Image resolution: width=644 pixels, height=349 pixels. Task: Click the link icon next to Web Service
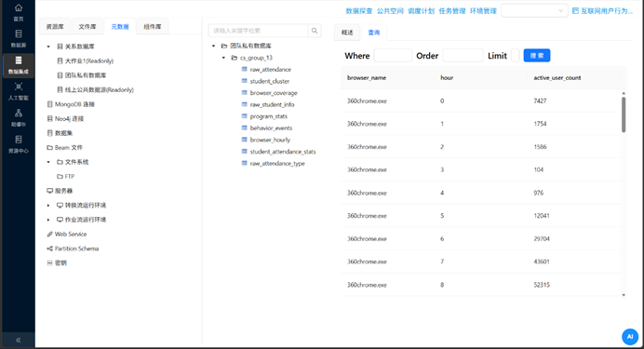click(x=49, y=234)
